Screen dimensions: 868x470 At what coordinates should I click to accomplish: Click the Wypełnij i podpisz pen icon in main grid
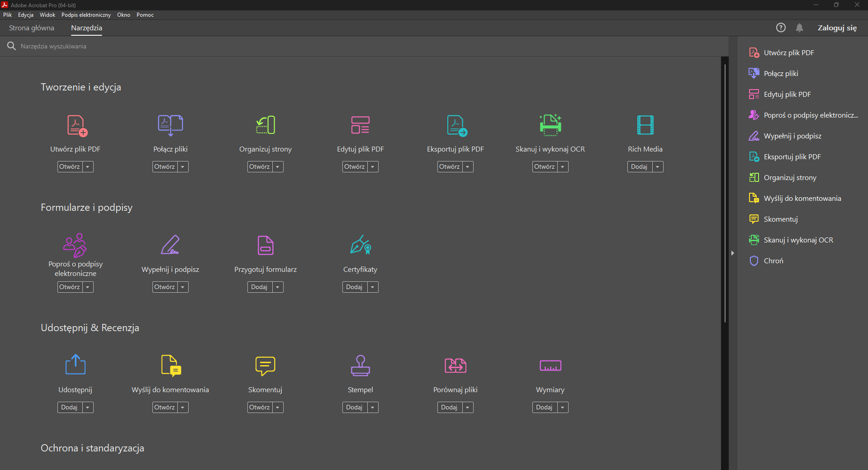(171, 245)
